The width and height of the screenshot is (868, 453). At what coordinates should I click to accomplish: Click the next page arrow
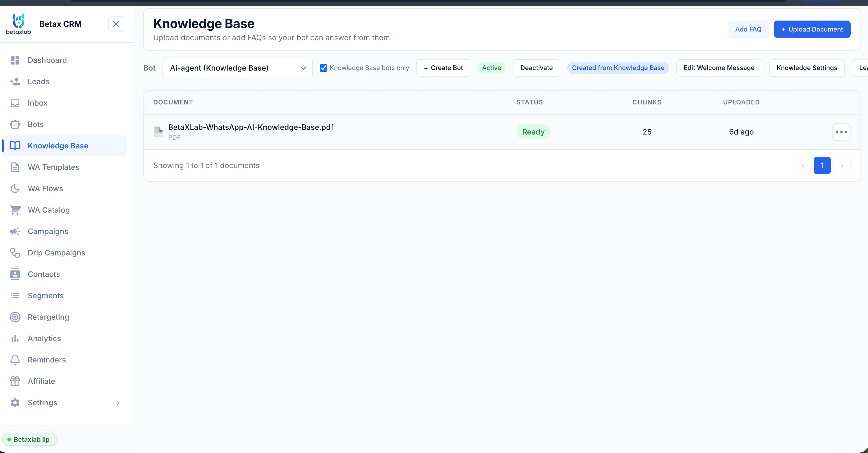[x=841, y=165]
